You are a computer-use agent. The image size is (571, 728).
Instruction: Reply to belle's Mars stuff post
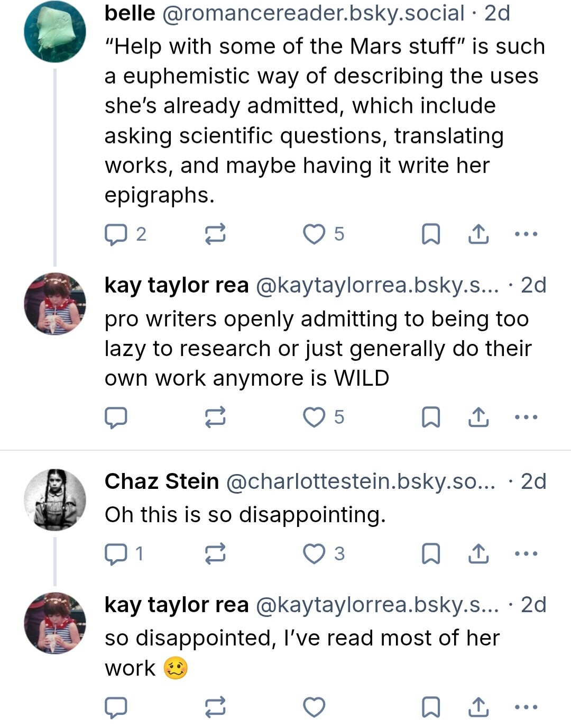click(x=116, y=234)
